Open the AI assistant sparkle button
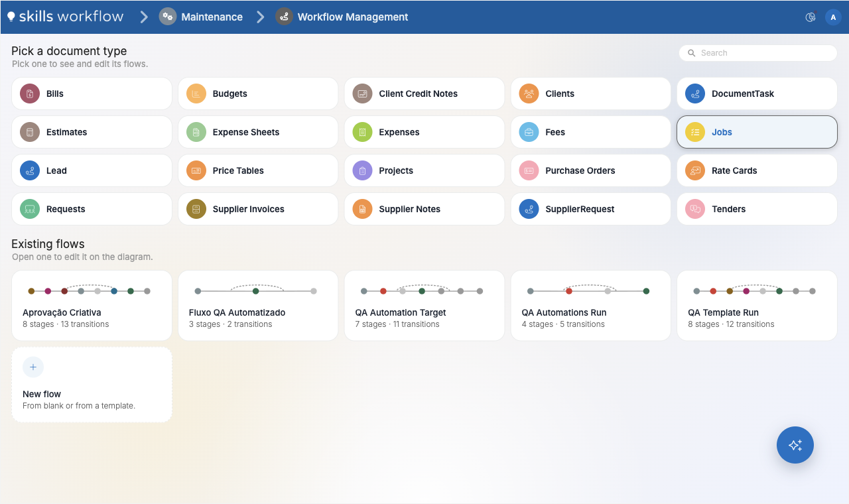 [795, 445]
